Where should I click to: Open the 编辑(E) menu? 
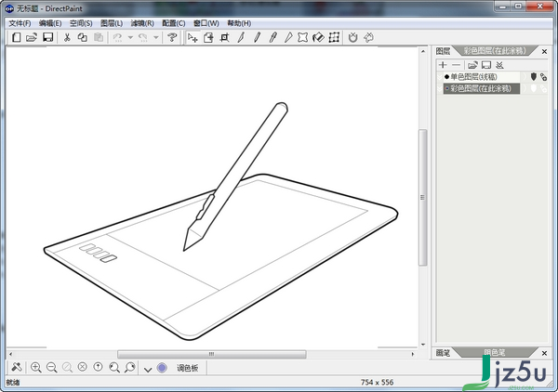click(50, 23)
